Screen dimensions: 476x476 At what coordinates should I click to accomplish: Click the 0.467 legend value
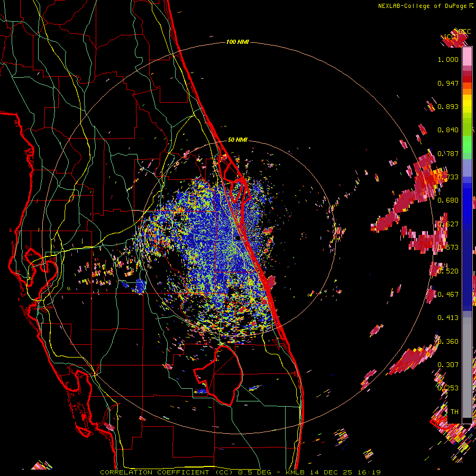point(448,294)
